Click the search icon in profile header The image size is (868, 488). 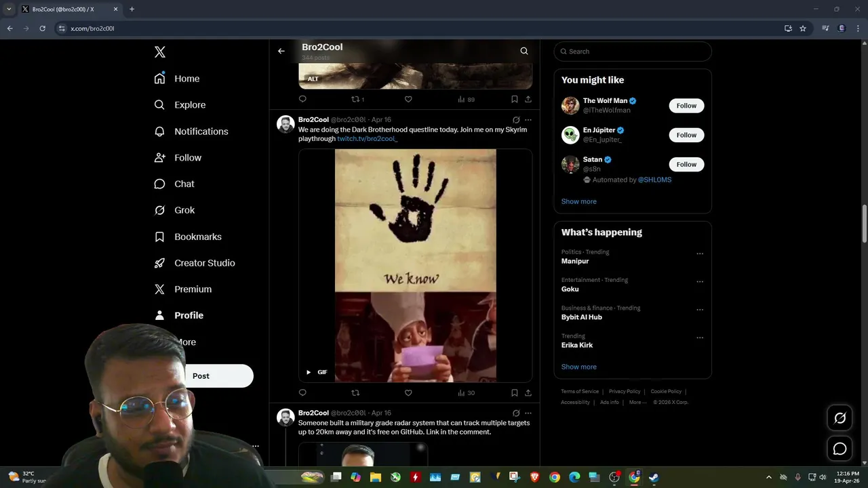click(x=524, y=51)
